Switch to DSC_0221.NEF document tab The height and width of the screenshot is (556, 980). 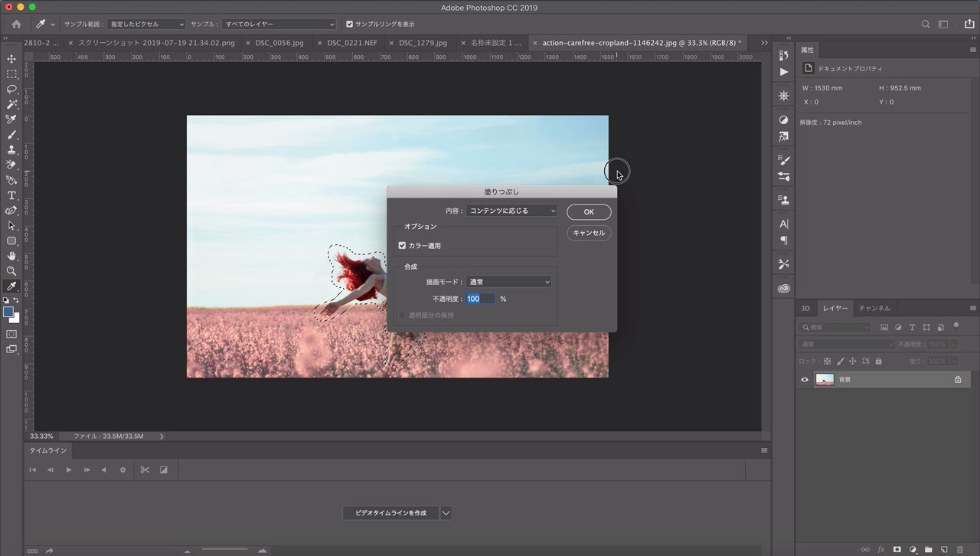click(x=352, y=43)
